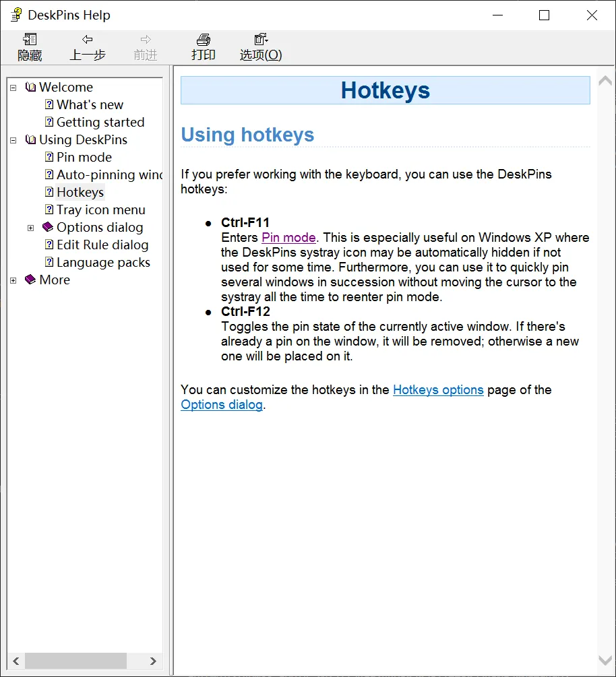Click the purple book icon beside Options dialog

pyautogui.click(x=48, y=227)
